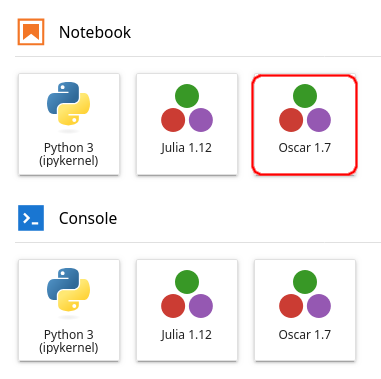Start Python 3 (ipykernel) console
Image resolution: width=381 pixels, height=379 pixels.
(69, 310)
